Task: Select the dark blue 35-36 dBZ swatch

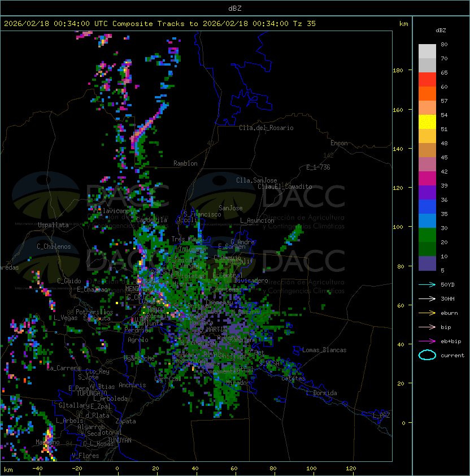Action: pos(427,206)
